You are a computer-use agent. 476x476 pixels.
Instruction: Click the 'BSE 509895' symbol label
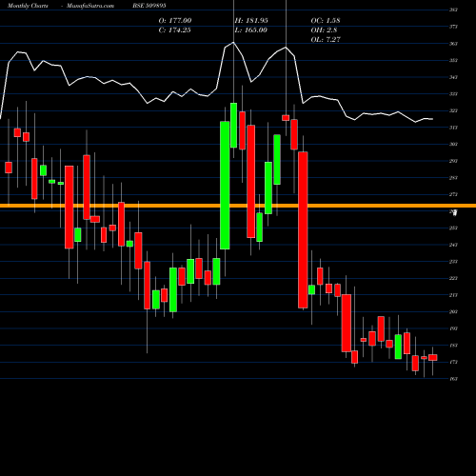149,6
